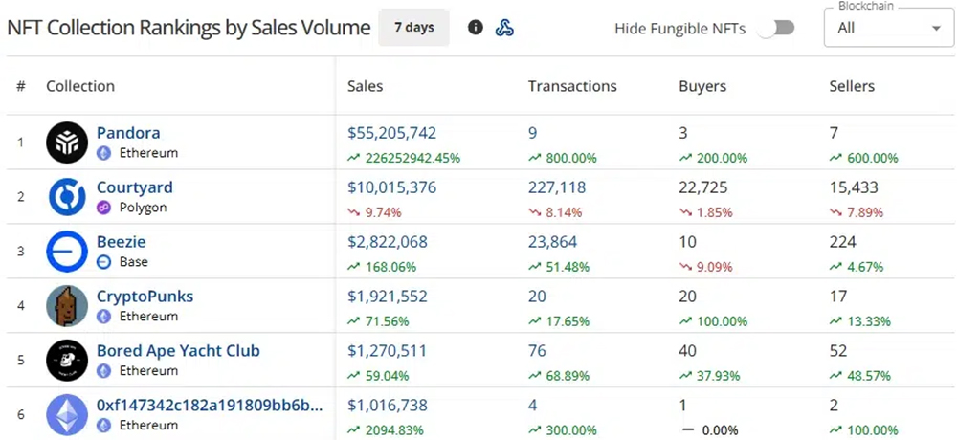980x440 pixels.
Task: Click the Bored Ape Yacht Club logo
Action: tap(67, 360)
